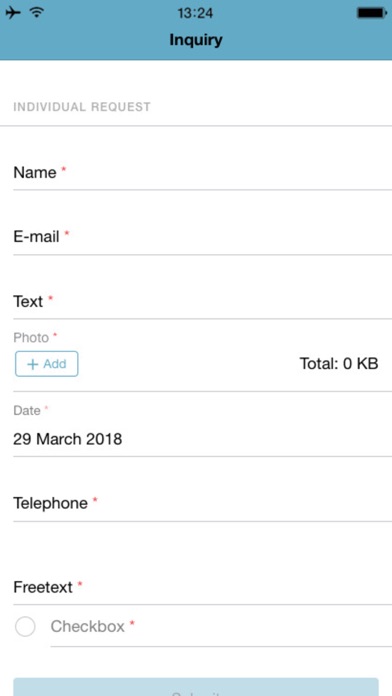Tap the Inquiry screen title
Image resolution: width=392 pixels, height=696 pixels.
tap(196, 40)
